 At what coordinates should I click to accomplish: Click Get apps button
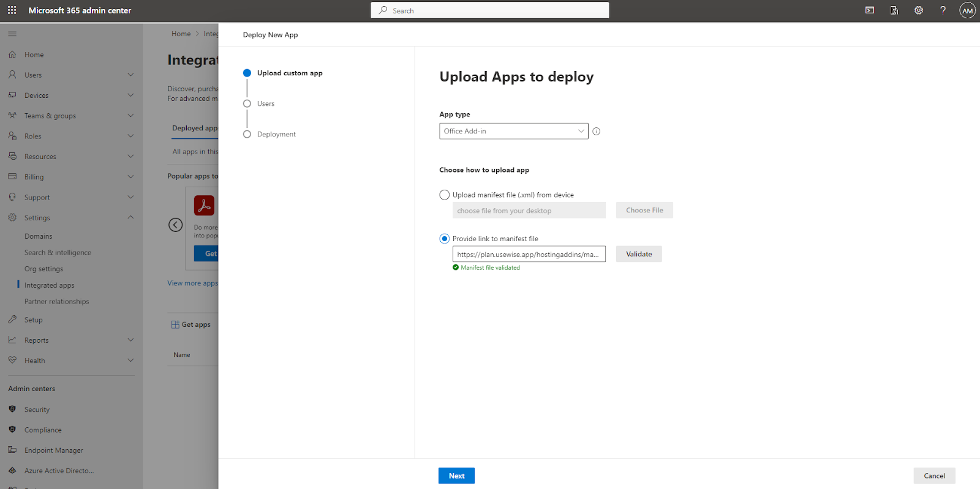(x=191, y=324)
